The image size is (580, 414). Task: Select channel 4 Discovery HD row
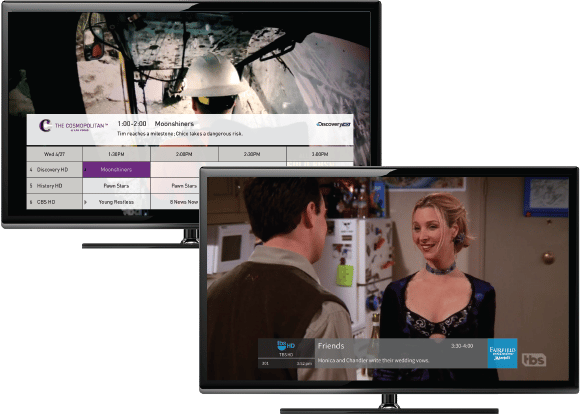point(54,169)
